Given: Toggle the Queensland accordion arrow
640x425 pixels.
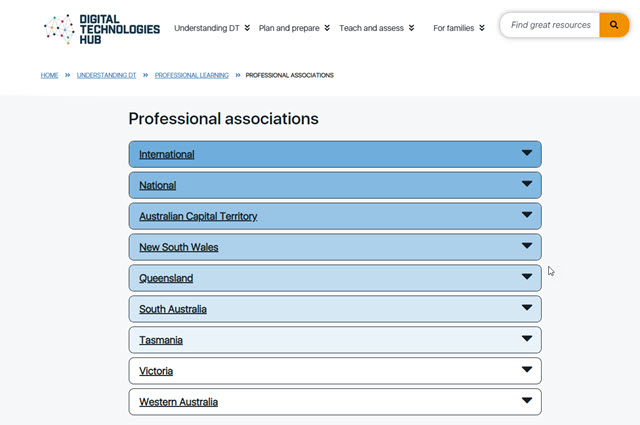Looking at the screenshot, I should (x=527, y=278).
